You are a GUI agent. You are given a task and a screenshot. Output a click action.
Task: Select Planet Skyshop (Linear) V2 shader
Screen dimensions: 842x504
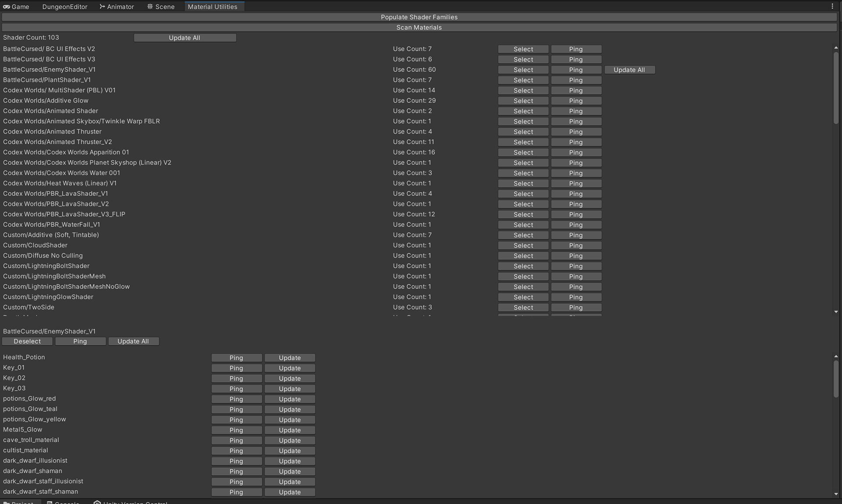click(x=523, y=163)
